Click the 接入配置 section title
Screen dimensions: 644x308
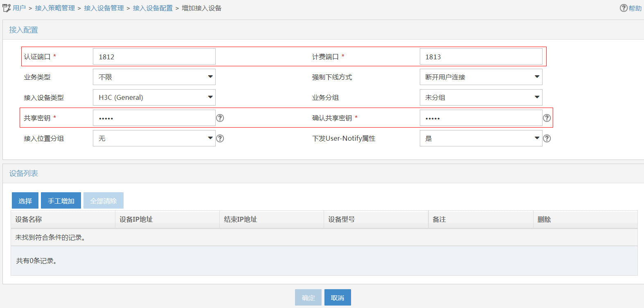click(24, 30)
